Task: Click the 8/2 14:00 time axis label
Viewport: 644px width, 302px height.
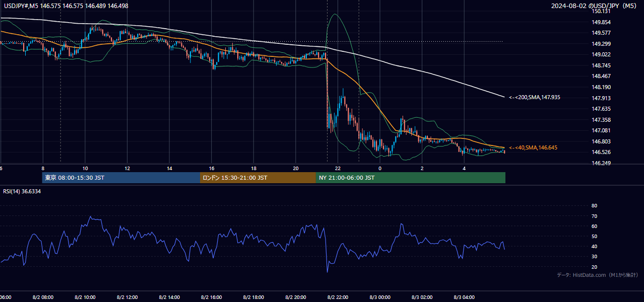Action: [170, 297]
